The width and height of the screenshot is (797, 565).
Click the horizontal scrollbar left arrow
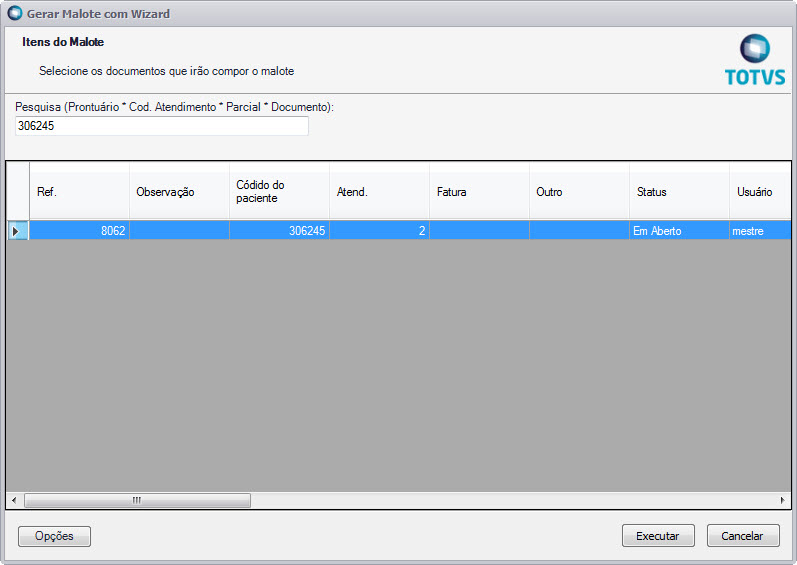point(14,500)
